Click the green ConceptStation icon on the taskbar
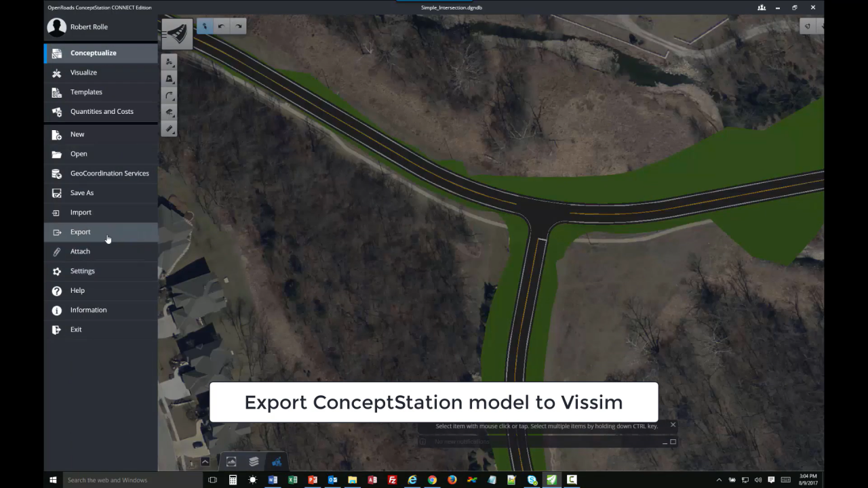Screen dimensions: 868x488 [552, 480]
